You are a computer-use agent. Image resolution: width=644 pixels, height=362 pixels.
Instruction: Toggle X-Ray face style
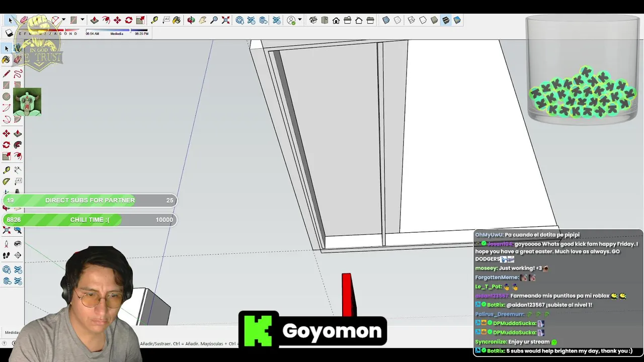386,20
